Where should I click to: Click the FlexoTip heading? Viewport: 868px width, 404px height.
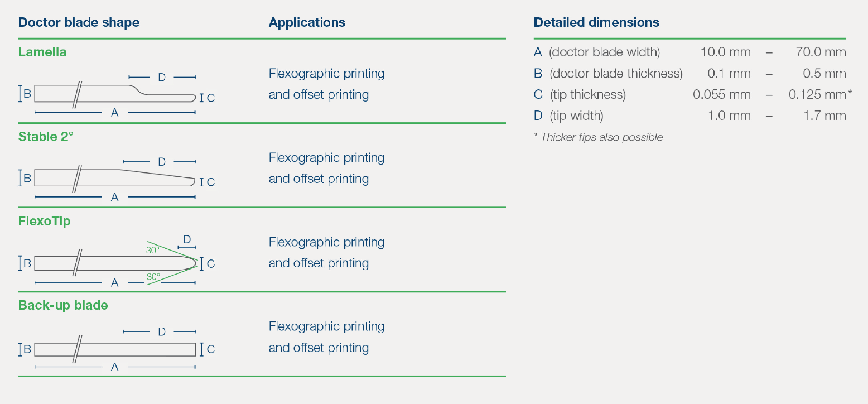pos(45,221)
